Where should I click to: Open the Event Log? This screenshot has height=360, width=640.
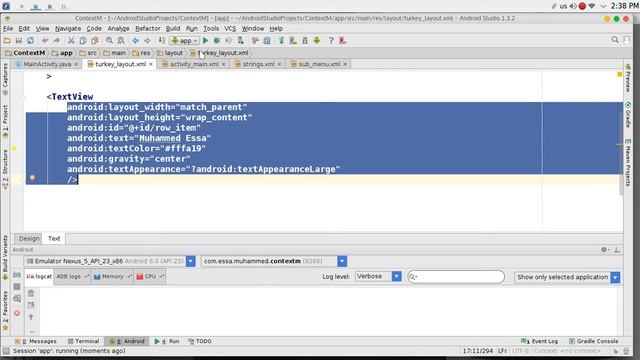tap(540, 341)
